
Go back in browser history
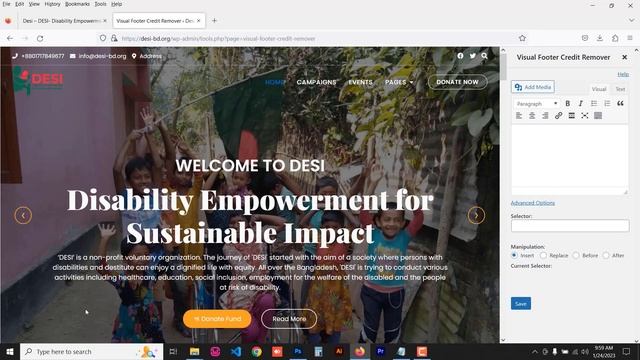(x=10, y=38)
